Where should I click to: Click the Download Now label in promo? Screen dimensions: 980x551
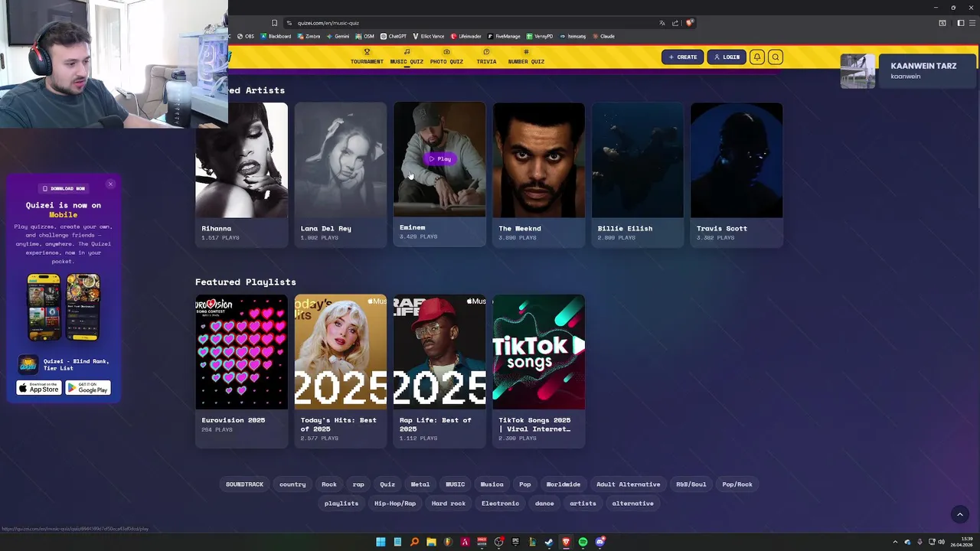pyautogui.click(x=64, y=188)
